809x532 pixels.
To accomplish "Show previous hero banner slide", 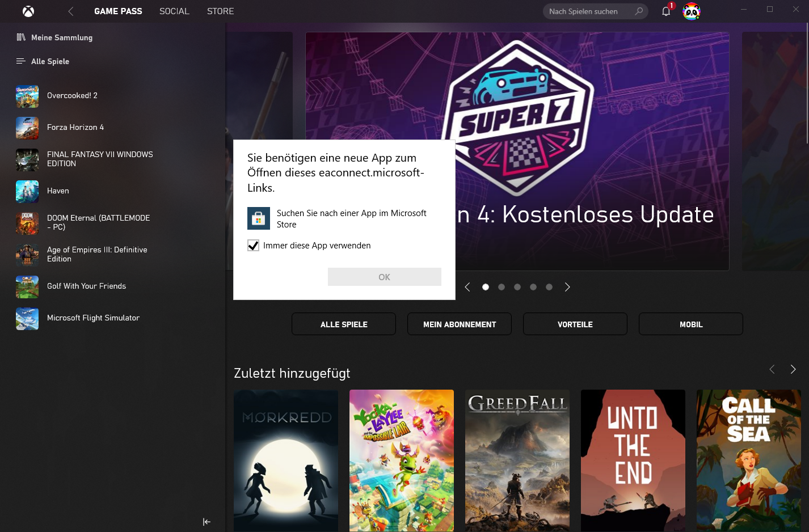I will click(x=467, y=287).
